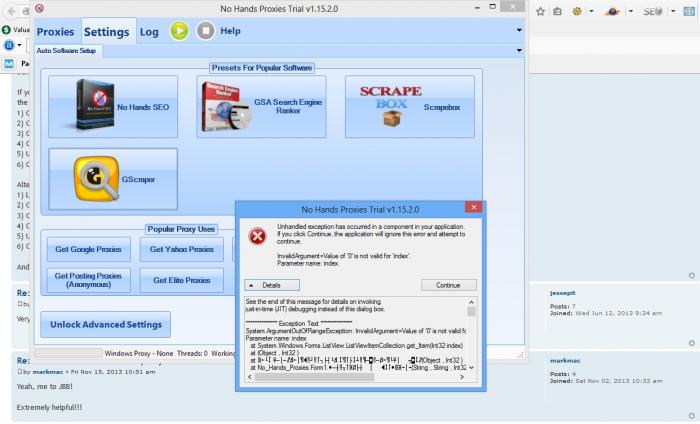This screenshot has width=700, height=424.
Task: Choose the No Hands SEO preset
Action: pos(113,106)
